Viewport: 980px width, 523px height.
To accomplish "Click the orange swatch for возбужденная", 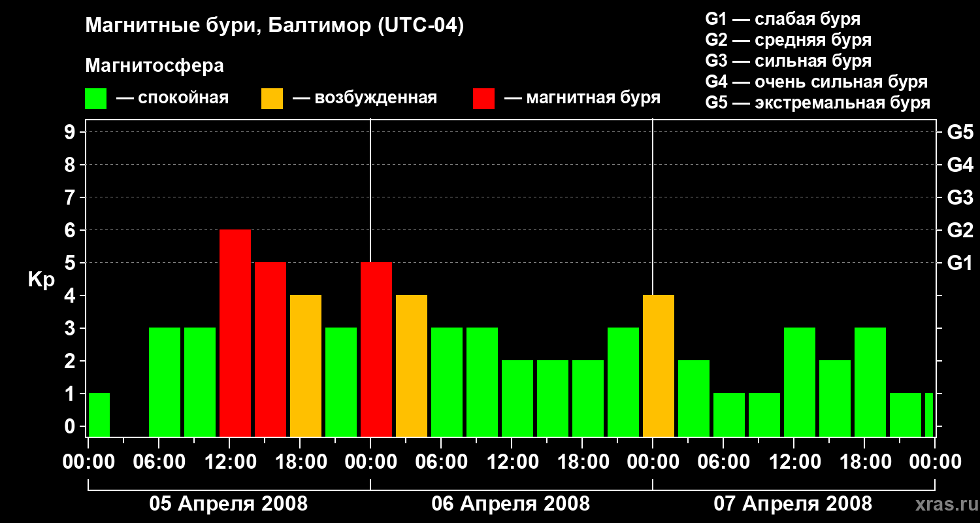I will pyautogui.click(x=272, y=99).
